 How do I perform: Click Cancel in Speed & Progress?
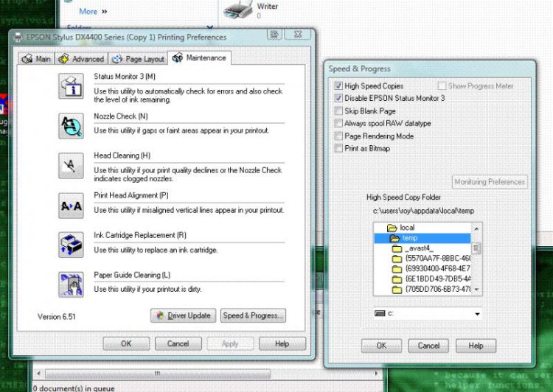point(428,346)
